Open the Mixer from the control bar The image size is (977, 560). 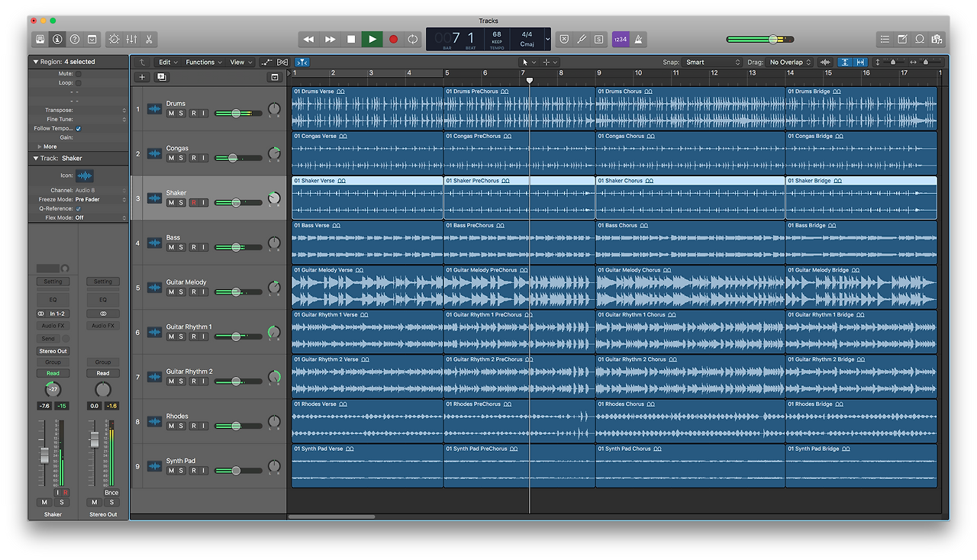[x=131, y=39]
